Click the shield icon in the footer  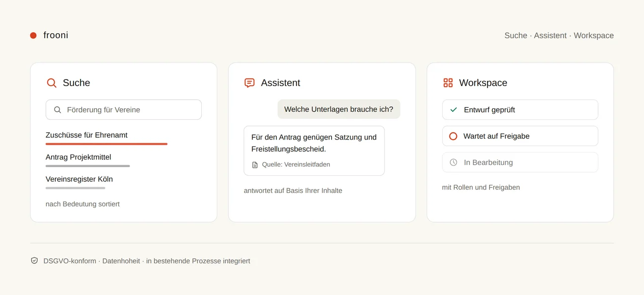(x=34, y=261)
